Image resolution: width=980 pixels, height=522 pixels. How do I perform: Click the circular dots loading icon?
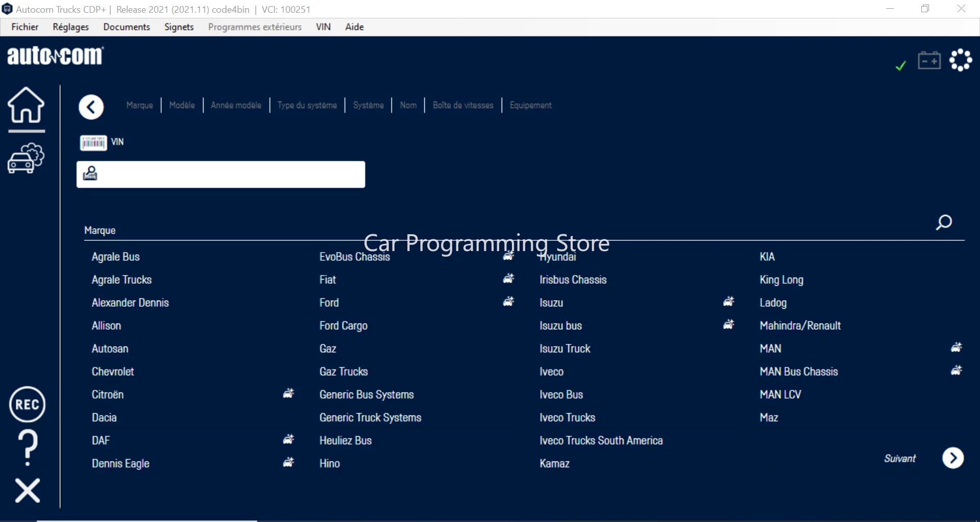(x=961, y=60)
